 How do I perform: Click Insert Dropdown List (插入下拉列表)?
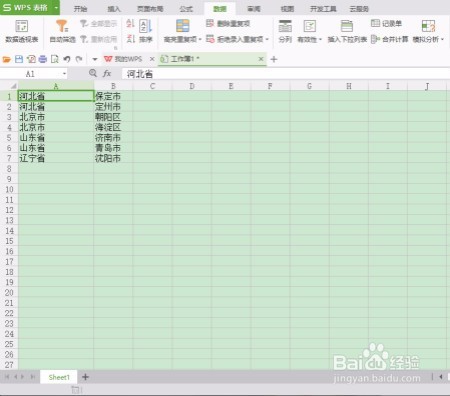click(x=347, y=31)
